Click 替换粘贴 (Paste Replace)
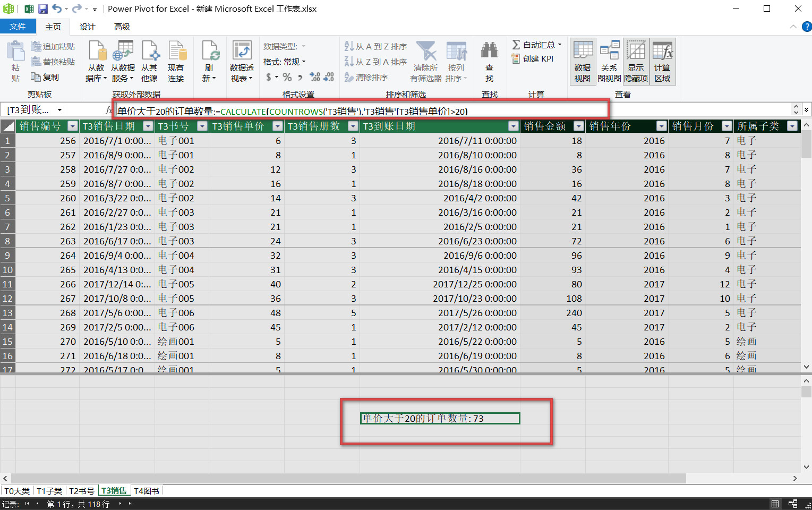 coord(53,62)
